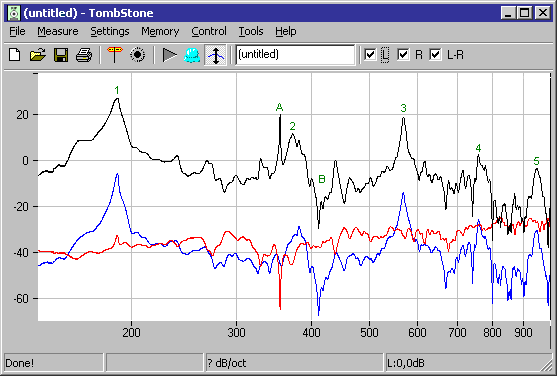Click peak marker 3 on the graph
Image resolution: width=557 pixels, height=378 pixels.
click(x=403, y=108)
